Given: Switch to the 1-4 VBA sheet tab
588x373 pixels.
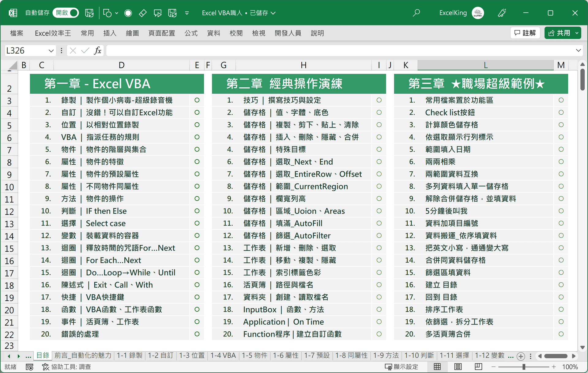Looking at the screenshot, I should click(x=223, y=356).
